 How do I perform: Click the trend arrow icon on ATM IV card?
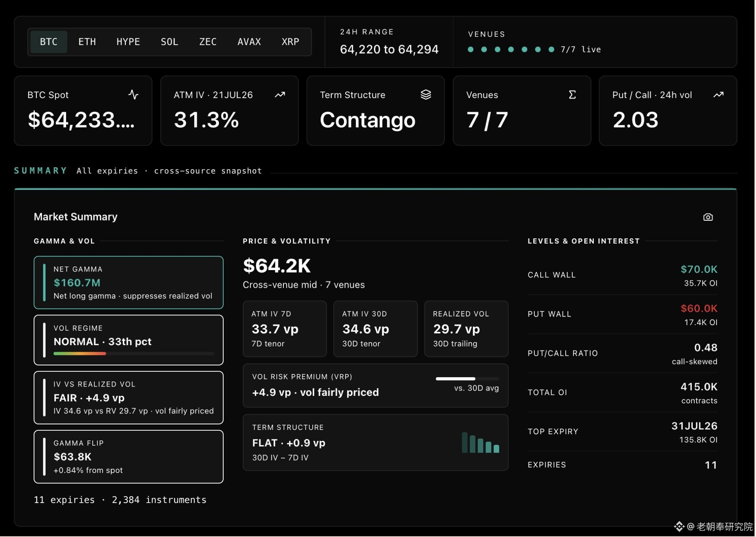coord(280,95)
